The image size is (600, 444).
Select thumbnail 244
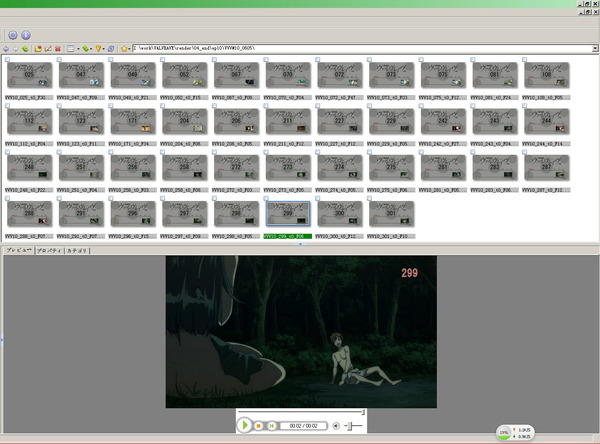546,122
